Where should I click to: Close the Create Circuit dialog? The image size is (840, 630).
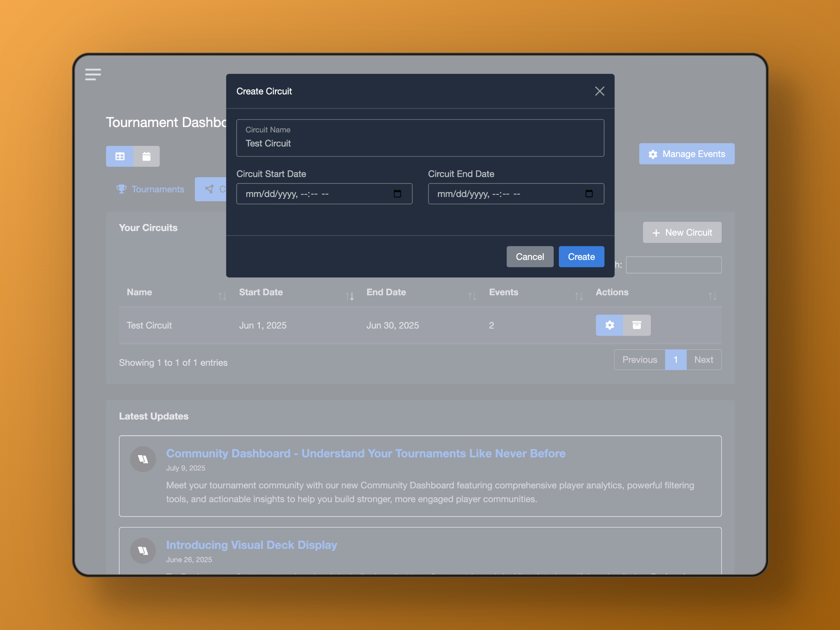click(x=599, y=91)
